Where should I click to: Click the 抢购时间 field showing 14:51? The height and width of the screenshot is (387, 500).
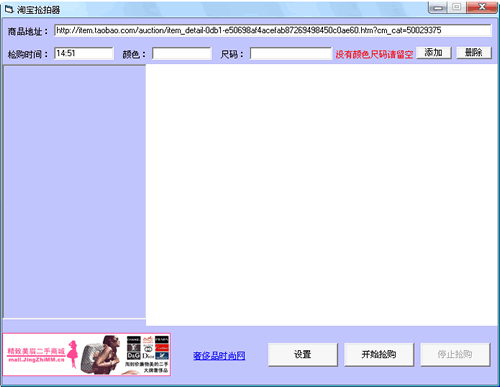(x=84, y=53)
